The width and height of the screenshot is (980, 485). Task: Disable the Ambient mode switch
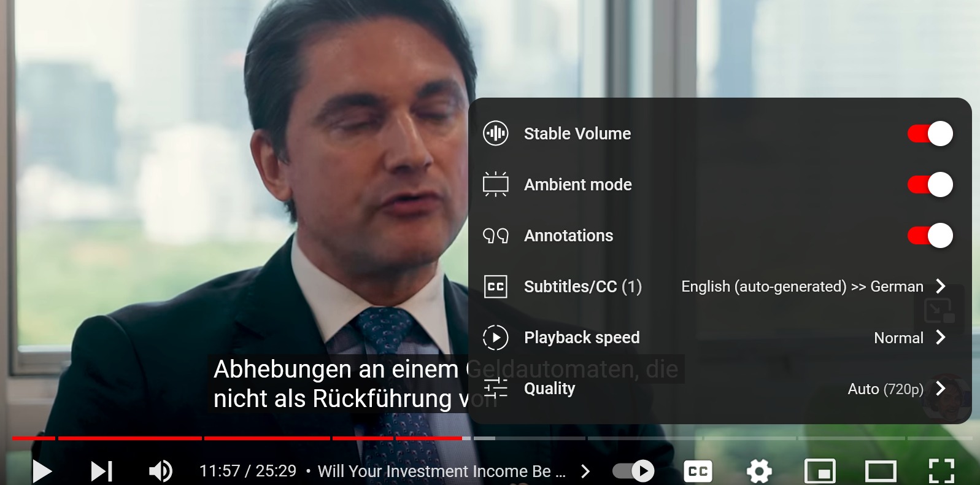930,184
